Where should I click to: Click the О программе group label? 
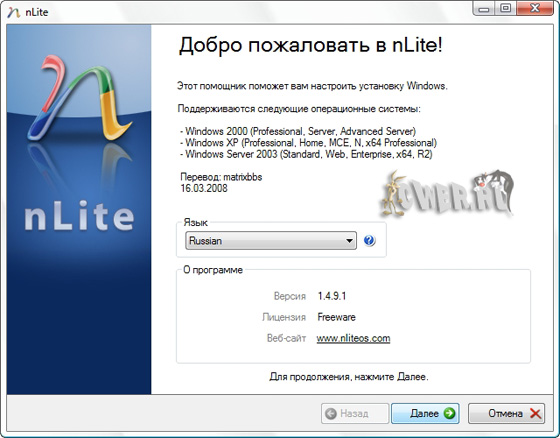213,270
